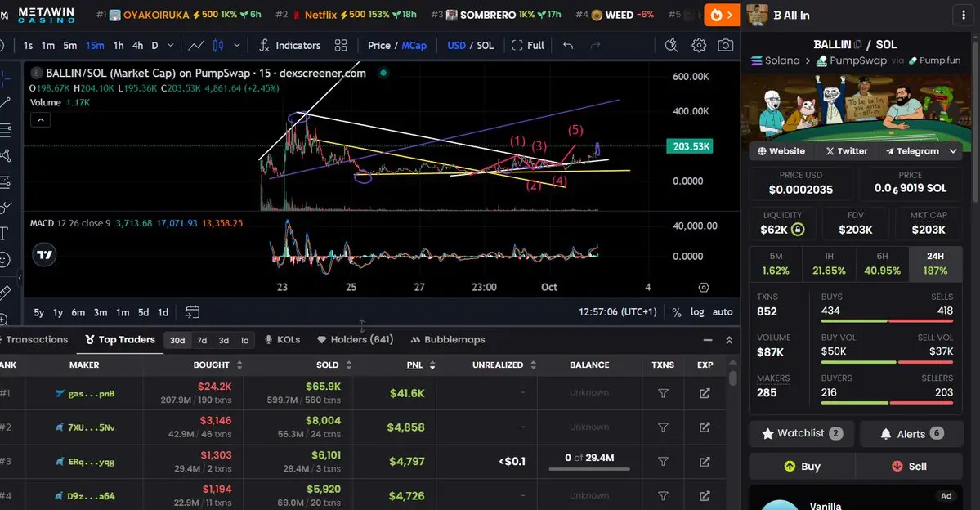Click the orange trending fire button
Screen dimensions: 980x510
[x=722, y=15]
